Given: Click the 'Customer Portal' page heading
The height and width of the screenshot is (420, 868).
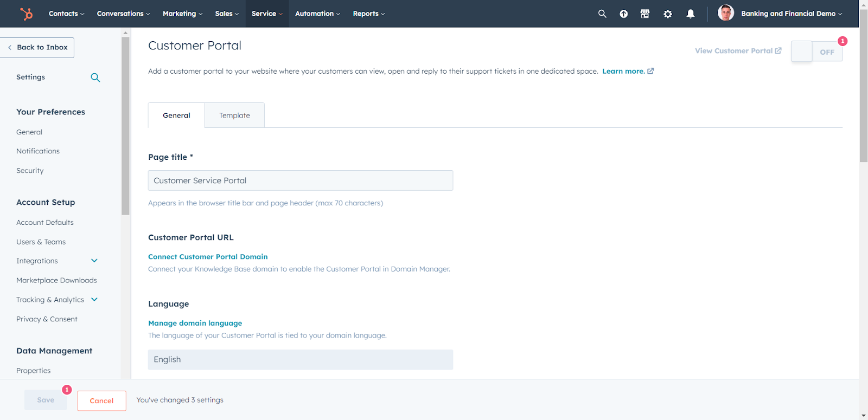Looking at the screenshot, I should coord(195,46).
